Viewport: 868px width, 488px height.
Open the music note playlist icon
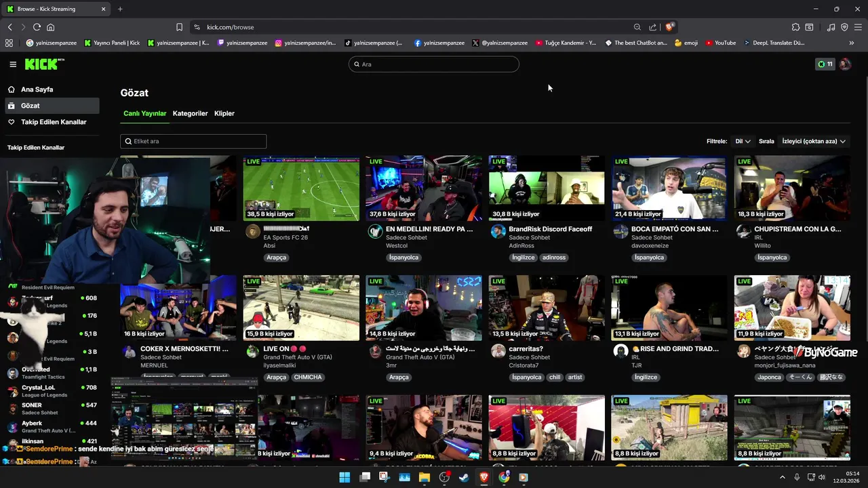coord(831,27)
